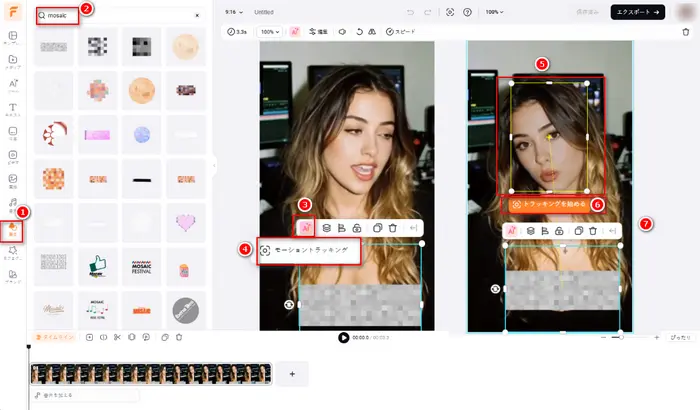The width and height of the screenshot is (700, 410).
Task: Play the video preview
Action: pos(343,338)
